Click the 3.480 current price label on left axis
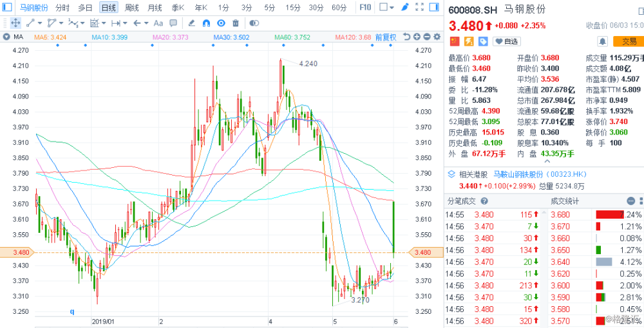The height and width of the screenshot is (328, 644). pos(17,253)
